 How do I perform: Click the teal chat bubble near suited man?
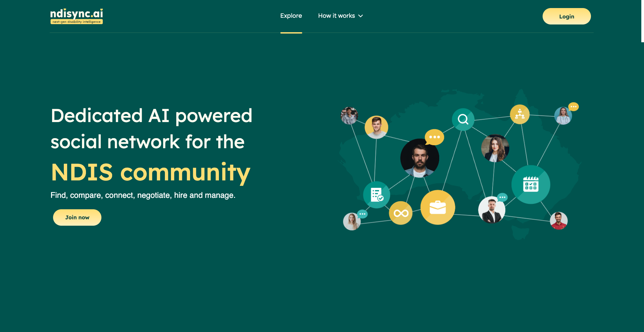(x=502, y=197)
